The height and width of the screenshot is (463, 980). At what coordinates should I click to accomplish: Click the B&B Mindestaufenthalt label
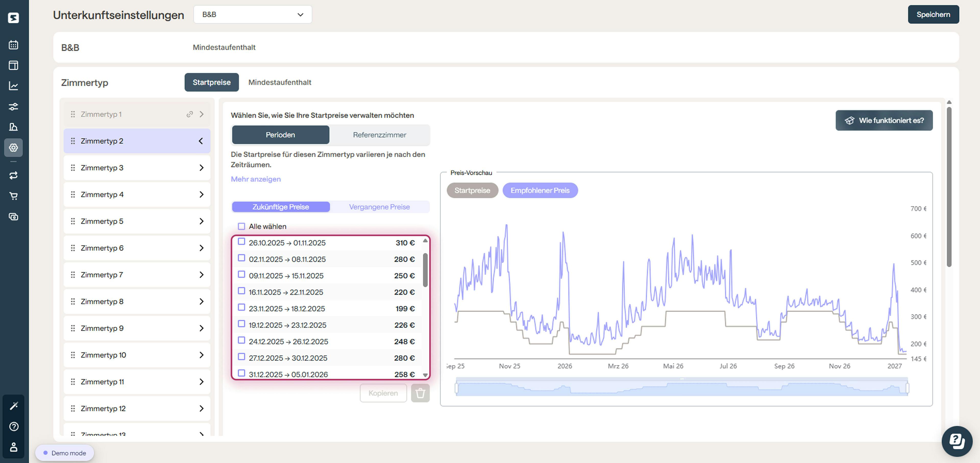[224, 47]
